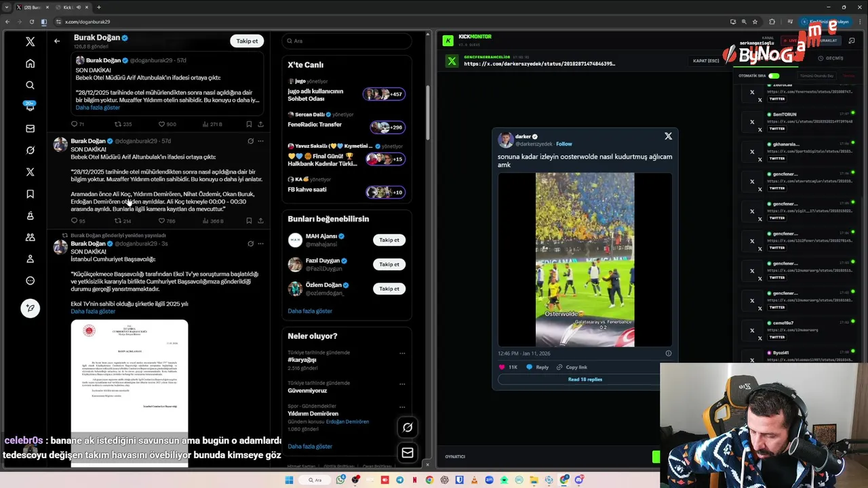Open Notifications bell in X sidebar
The width and height of the screenshot is (868, 488).
[x=30, y=106]
